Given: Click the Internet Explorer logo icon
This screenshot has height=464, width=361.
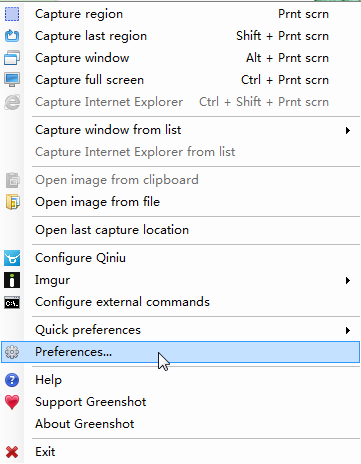Looking at the screenshot, I should click(12, 102).
